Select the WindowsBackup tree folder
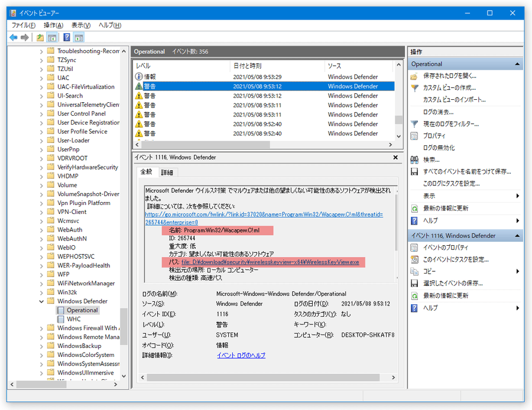 tap(79, 346)
